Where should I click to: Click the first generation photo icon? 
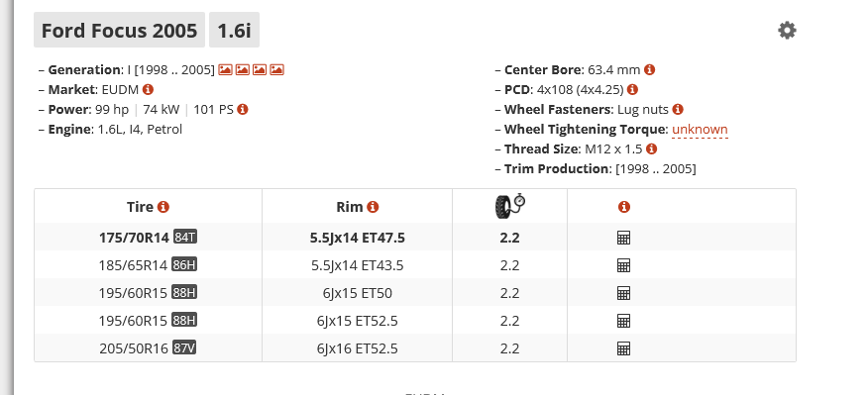225,69
